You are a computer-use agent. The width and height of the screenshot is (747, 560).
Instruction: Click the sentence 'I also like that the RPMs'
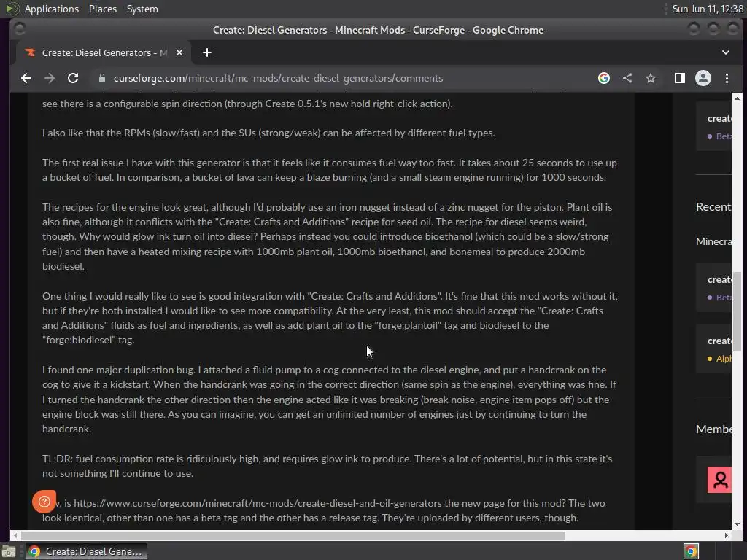(268, 133)
